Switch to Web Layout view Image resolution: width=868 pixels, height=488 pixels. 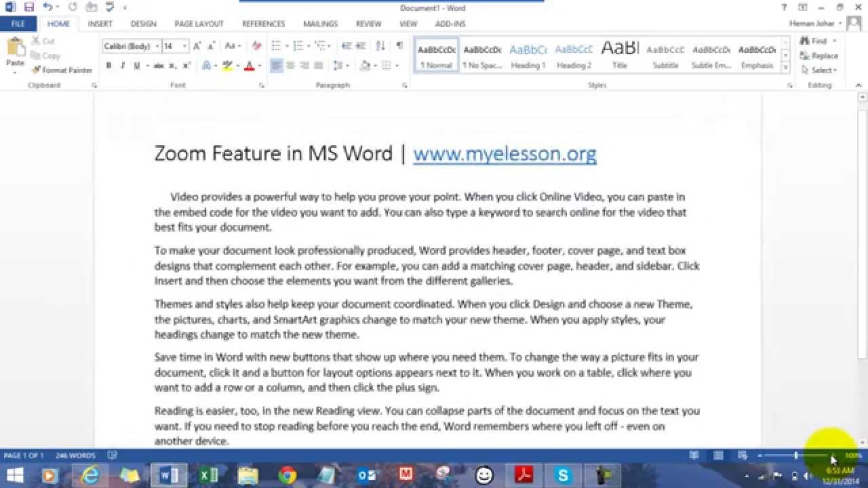tap(743, 455)
